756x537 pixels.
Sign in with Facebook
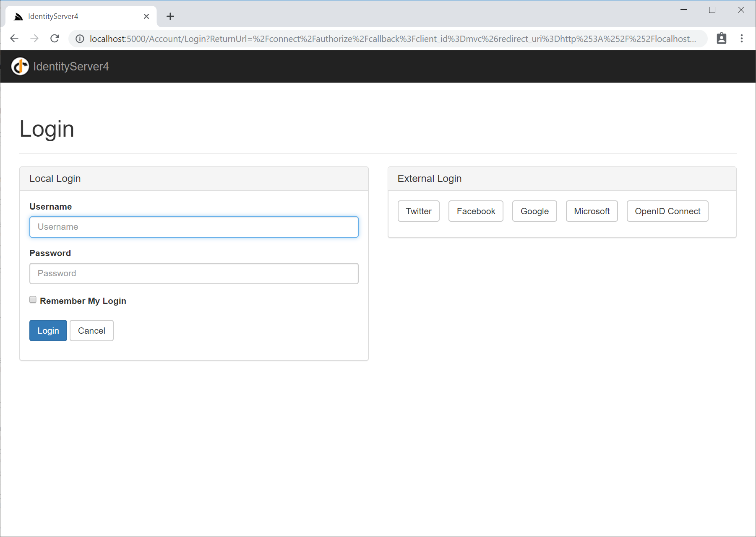(475, 211)
